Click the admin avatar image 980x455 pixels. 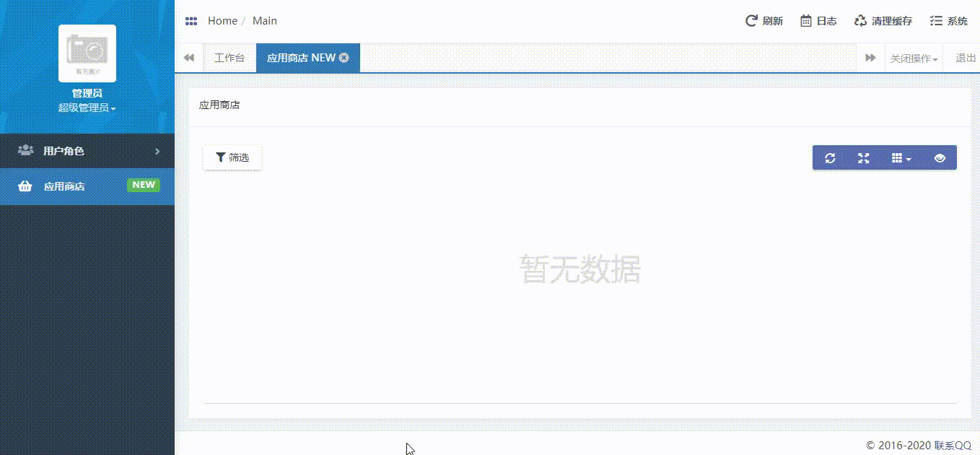coord(87,53)
